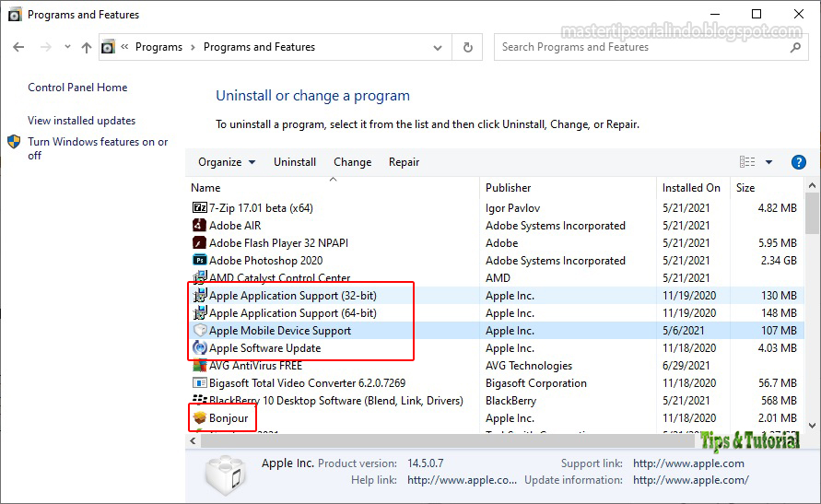Select the Apple Software Update icon
Screen dimensions: 821x504
pos(199,347)
